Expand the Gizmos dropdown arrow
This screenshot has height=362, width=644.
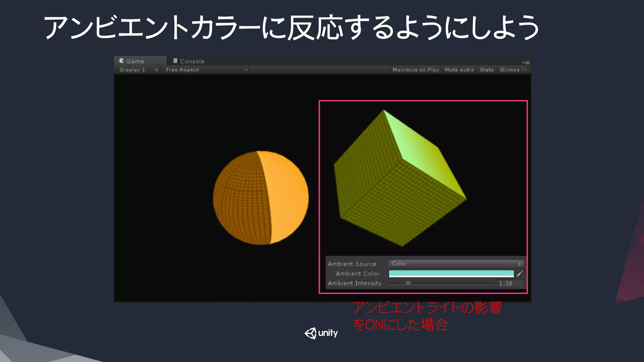[525, 70]
